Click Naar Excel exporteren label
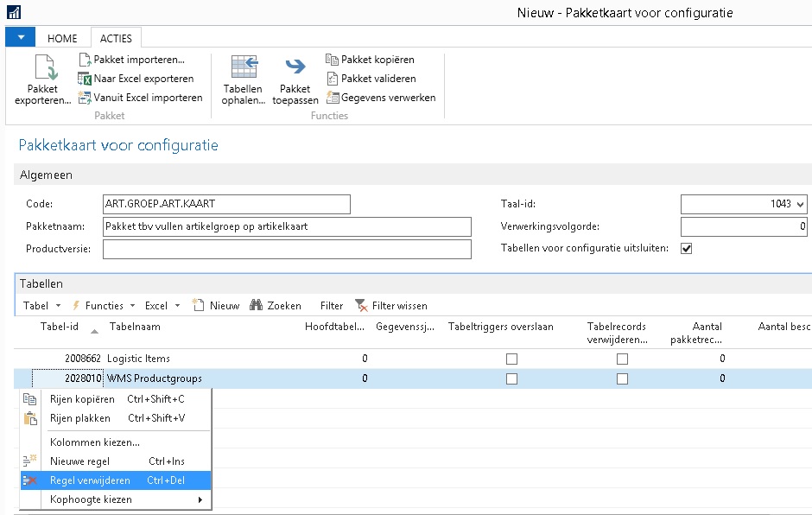812x515 pixels. point(144,79)
